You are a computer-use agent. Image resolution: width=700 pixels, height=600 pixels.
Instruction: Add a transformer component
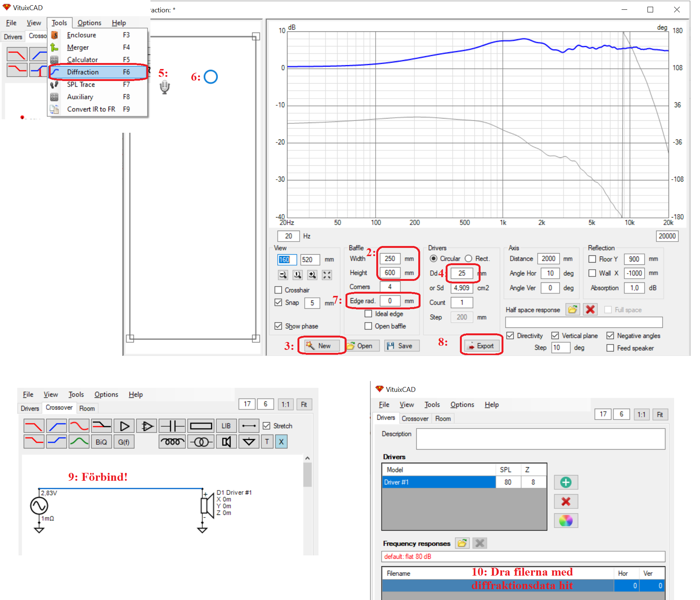click(x=201, y=442)
